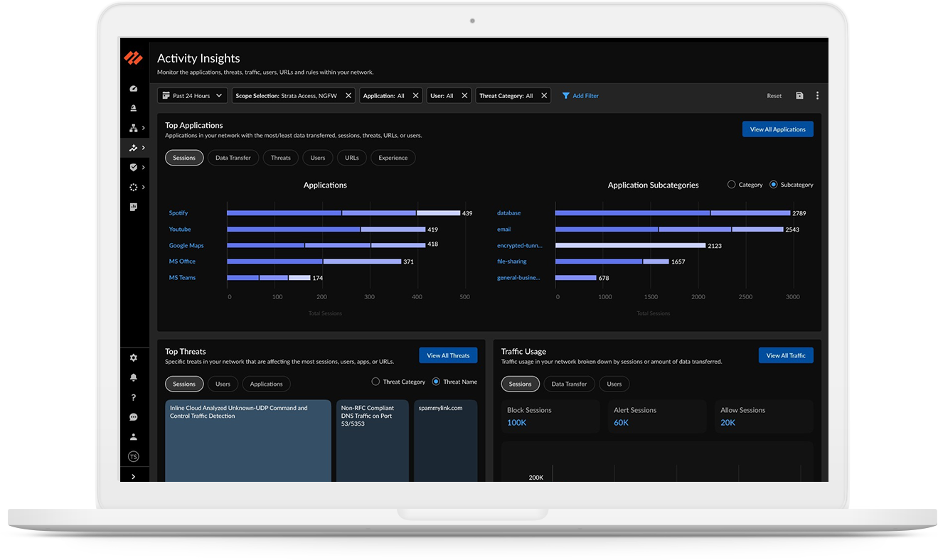938x560 pixels.
Task: Open the three-dot more options menu
Action: [817, 96]
